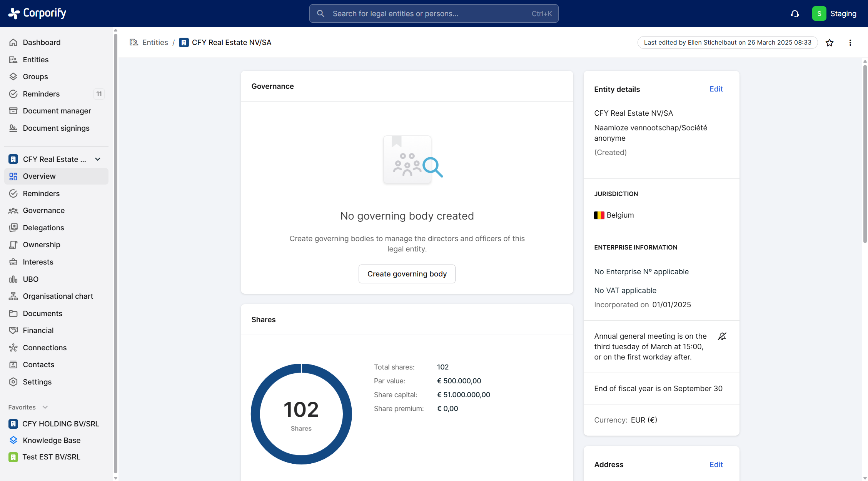Select the Governance menu item
The height and width of the screenshot is (481, 868).
click(x=43, y=210)
